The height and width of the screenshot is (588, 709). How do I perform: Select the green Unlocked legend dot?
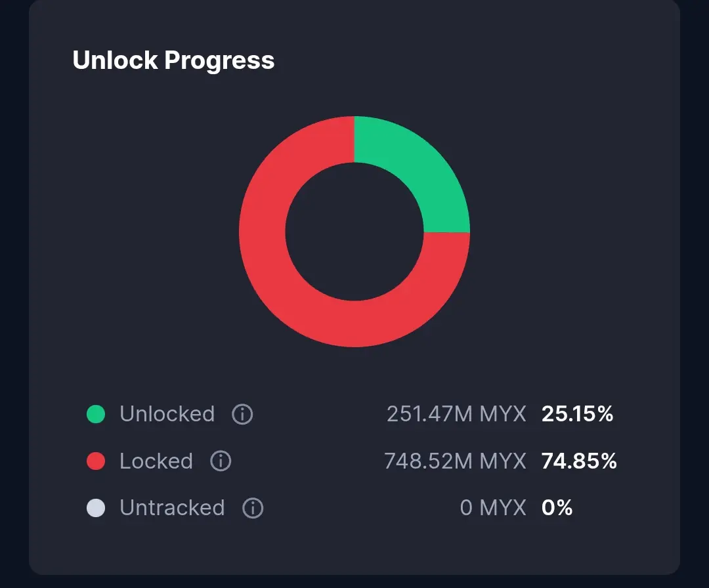tap(96, 414)
